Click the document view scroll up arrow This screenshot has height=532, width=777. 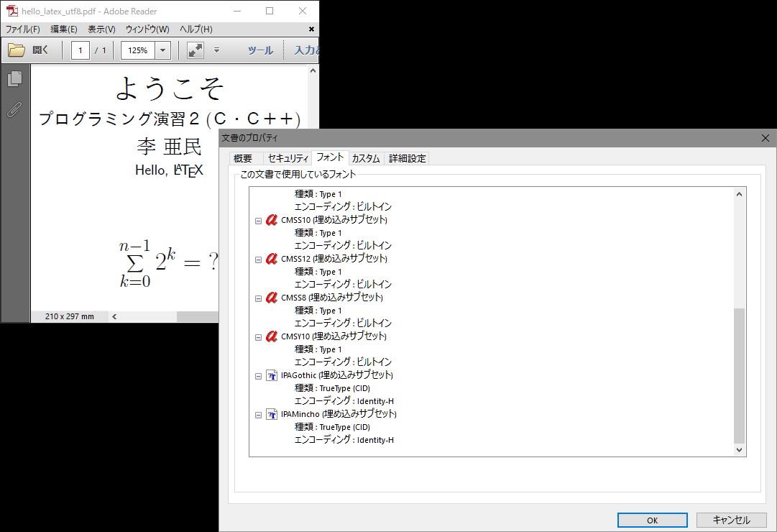point(313,71)
